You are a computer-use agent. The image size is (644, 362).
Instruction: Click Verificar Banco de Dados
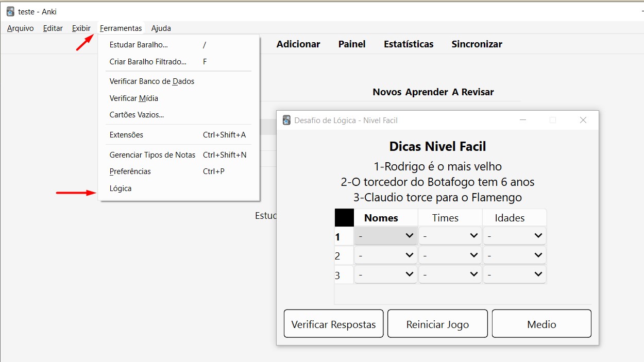click(x=151, y=81)
